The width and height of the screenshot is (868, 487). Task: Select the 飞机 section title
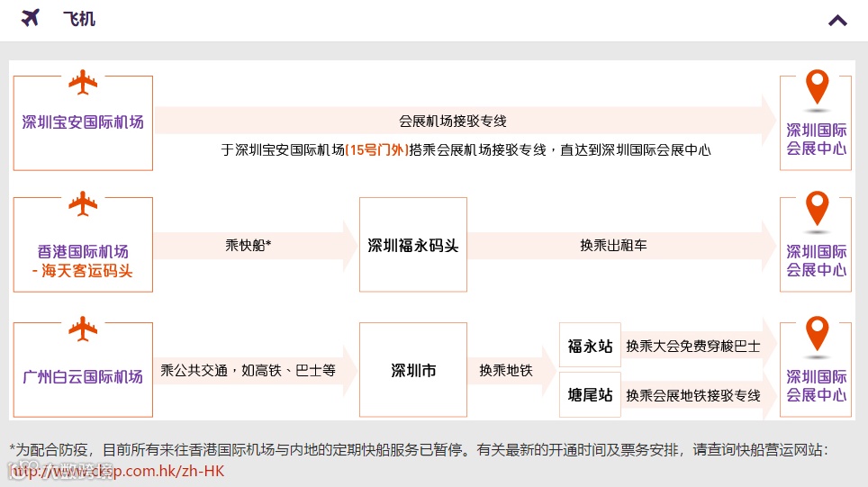pyautogui.click(x=78, y=19)
